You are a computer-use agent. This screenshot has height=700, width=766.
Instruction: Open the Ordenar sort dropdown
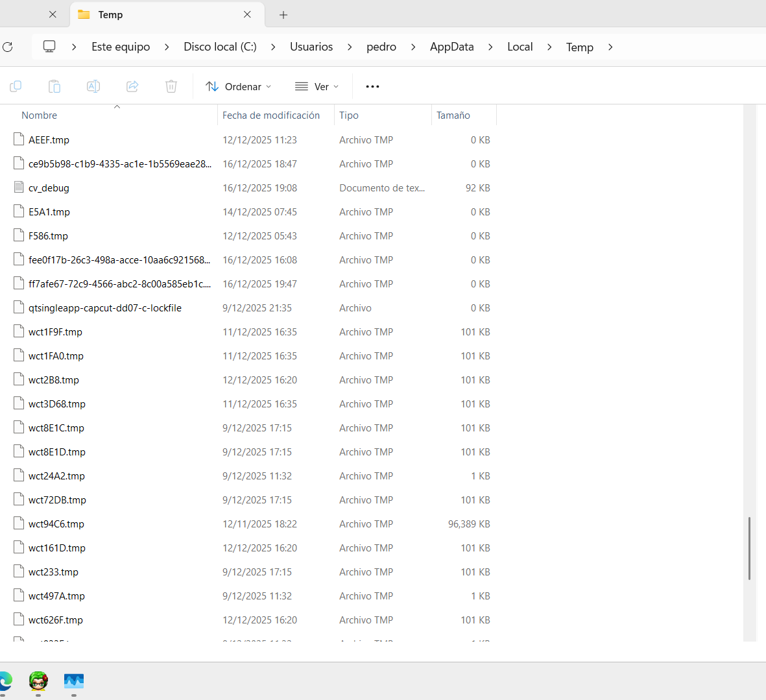[x=239, y=86]
